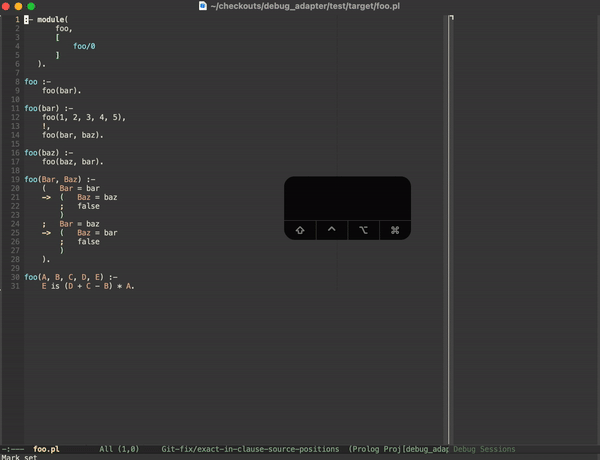The height and width of the screenshot is (460, 600).
Task: Click 'false' on line 26
Action: [88, 242]
